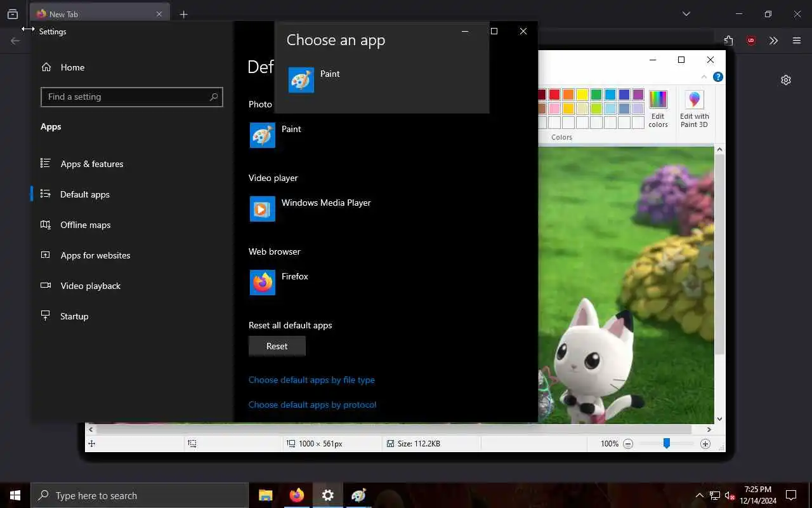812x508 pixels.
Task: Open volume control in system tray
Action: tap(730, 495)
